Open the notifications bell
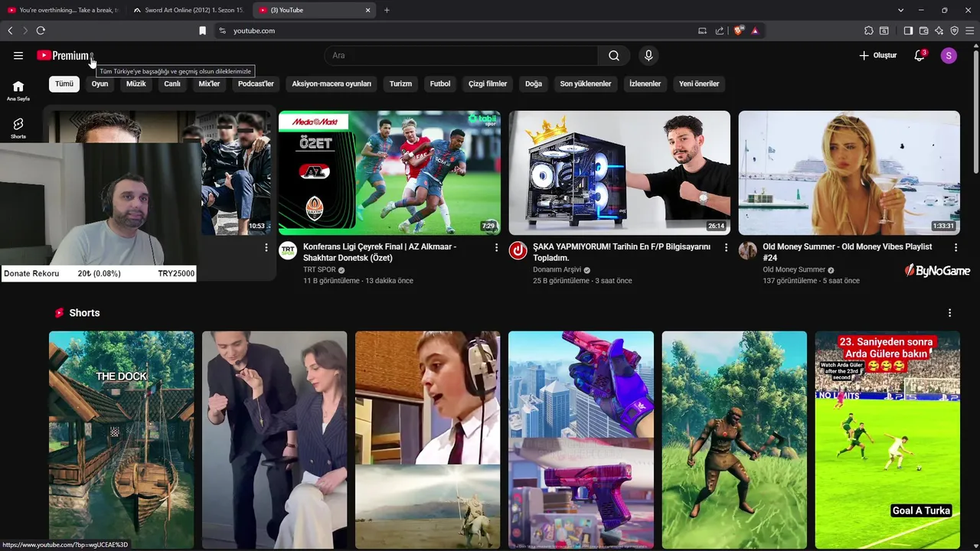Viewport: 980px width, 551px height. [x=920, y=55]
